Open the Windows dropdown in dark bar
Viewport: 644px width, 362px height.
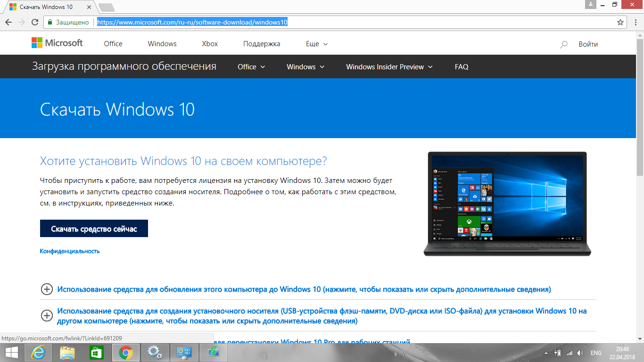pyautogui.click(x=305, y=67)
